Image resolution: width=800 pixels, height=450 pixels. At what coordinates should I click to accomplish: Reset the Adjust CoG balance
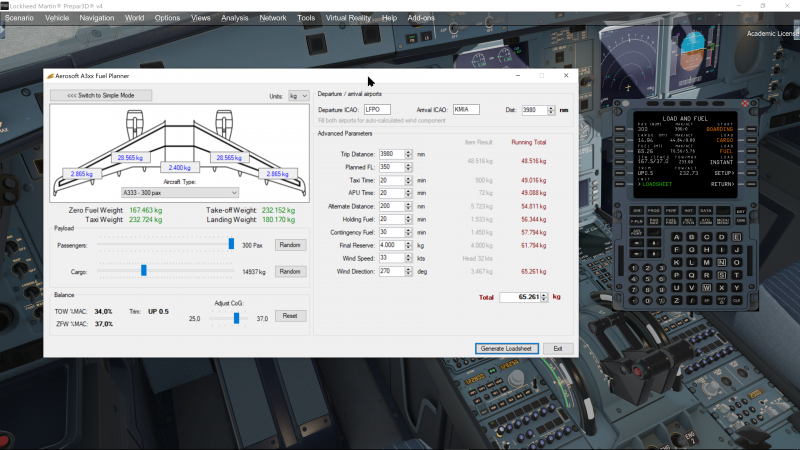(x=290, y=316)
